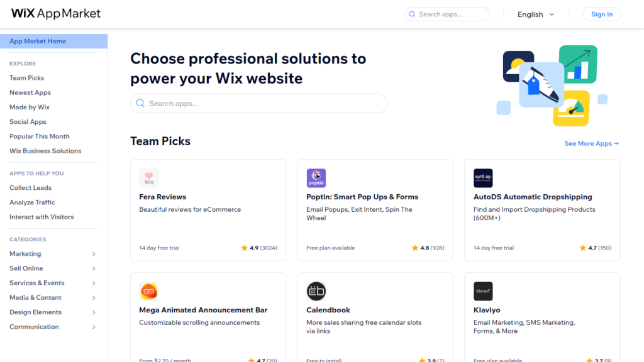Click the Communication category label
Viewport: 644px width, 362px height.
click(x=34, y=327)
